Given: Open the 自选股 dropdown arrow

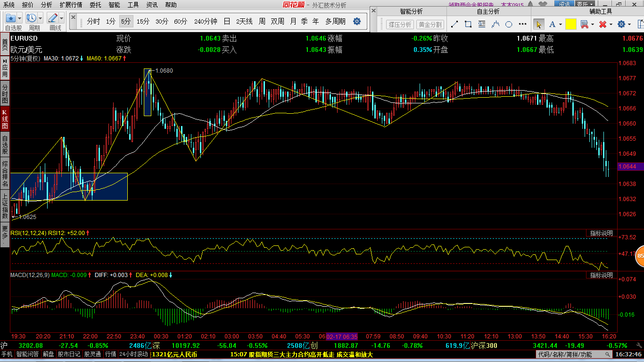Looking at the screenshot, I should [x=20, y=18].
